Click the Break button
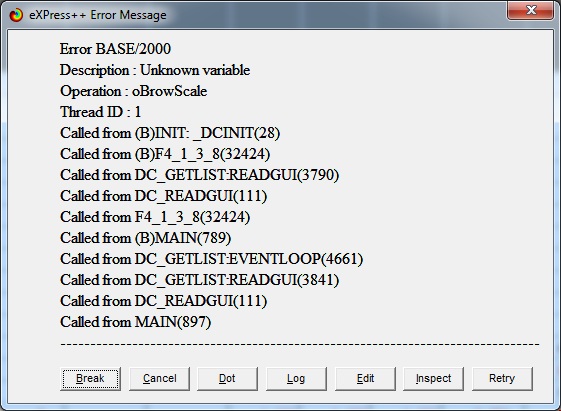The image size is (561, 411). 90,379
